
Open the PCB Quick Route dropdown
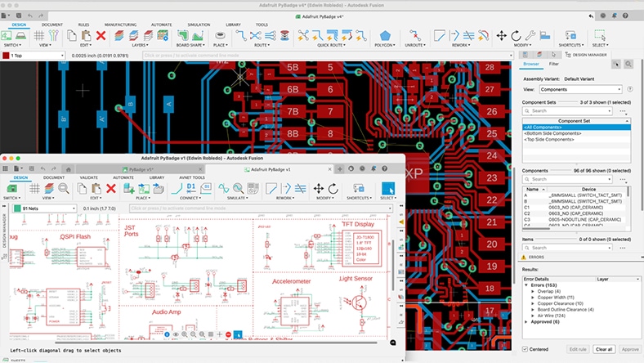331,45
